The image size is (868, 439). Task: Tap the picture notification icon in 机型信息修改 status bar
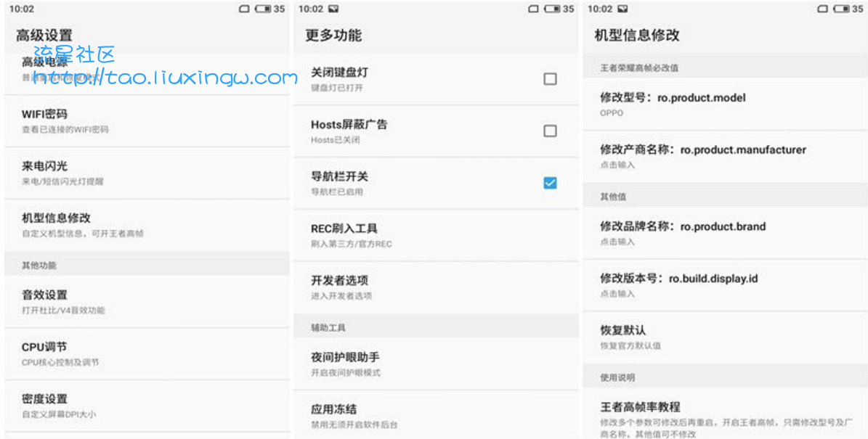(622, 9)
